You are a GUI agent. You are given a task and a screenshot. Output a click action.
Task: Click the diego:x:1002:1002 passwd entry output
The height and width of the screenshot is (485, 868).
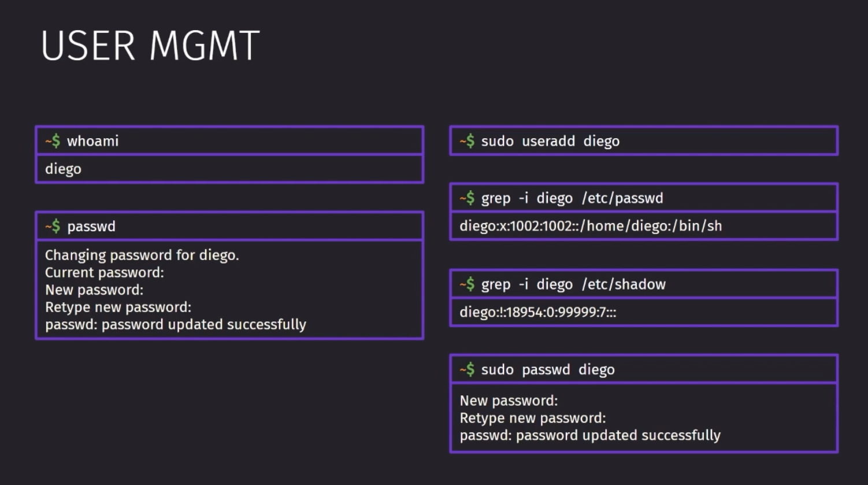(591, 226)
